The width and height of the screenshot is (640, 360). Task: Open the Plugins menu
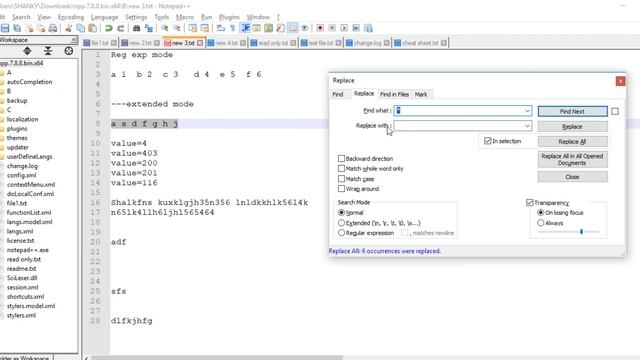click(x=229, y=17)
